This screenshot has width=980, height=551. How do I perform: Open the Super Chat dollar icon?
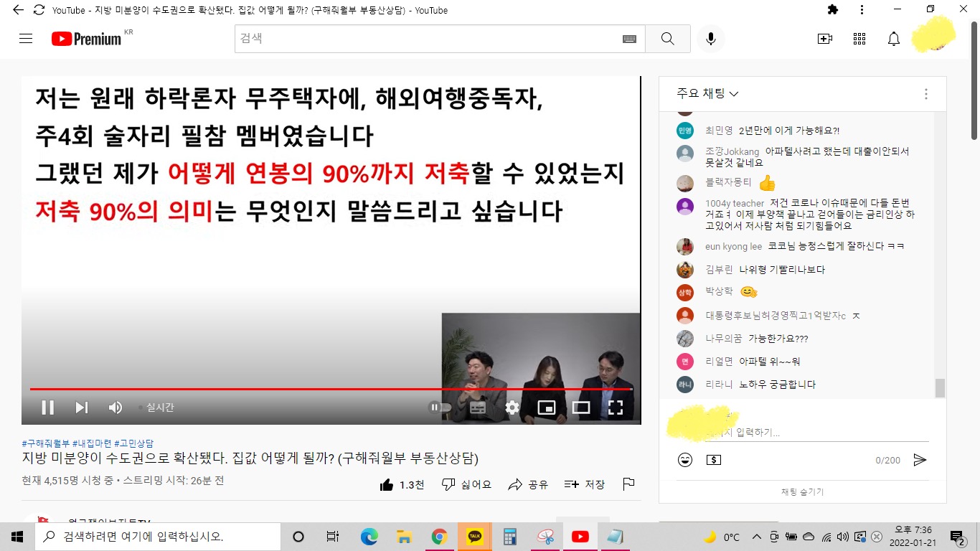tap(714, 460)
